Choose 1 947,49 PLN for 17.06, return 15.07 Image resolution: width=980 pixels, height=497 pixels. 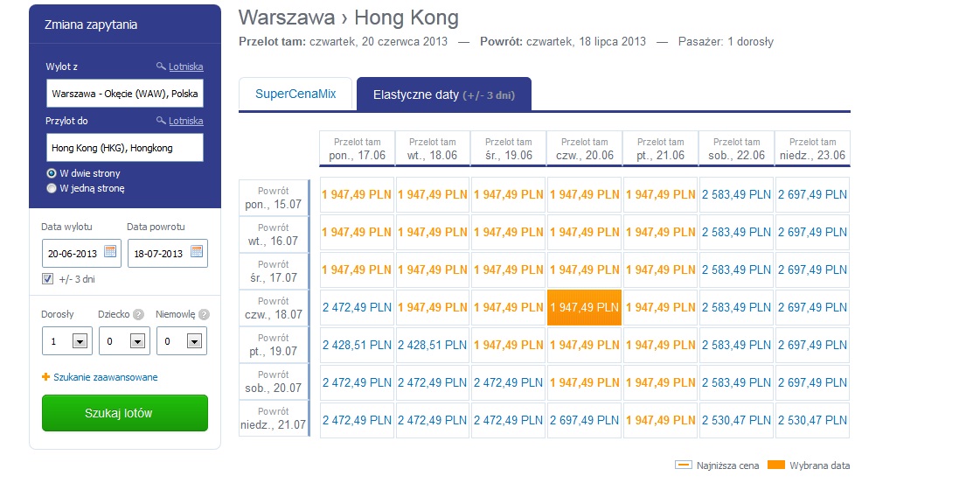tap(357, 194)
